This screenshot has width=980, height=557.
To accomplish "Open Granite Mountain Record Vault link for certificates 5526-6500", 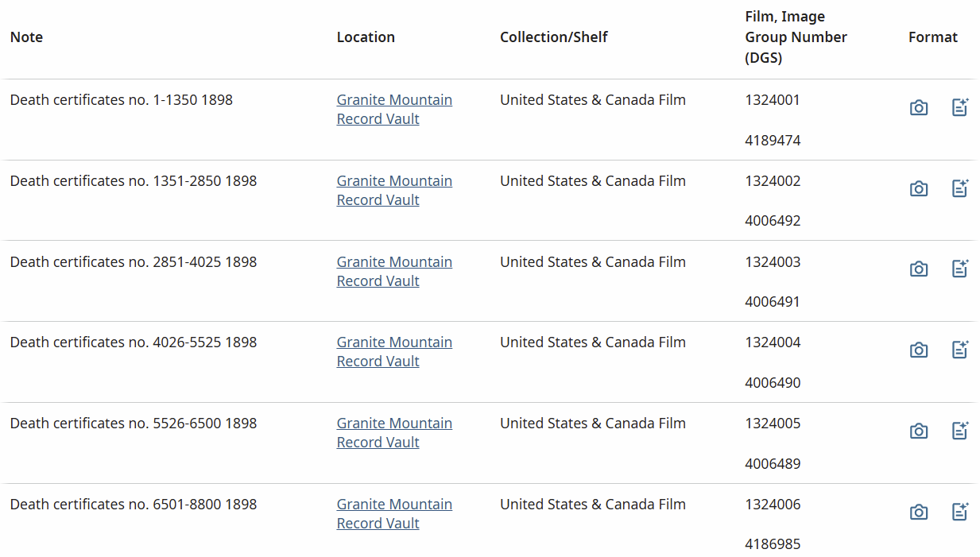I will (x=394, y=433).
